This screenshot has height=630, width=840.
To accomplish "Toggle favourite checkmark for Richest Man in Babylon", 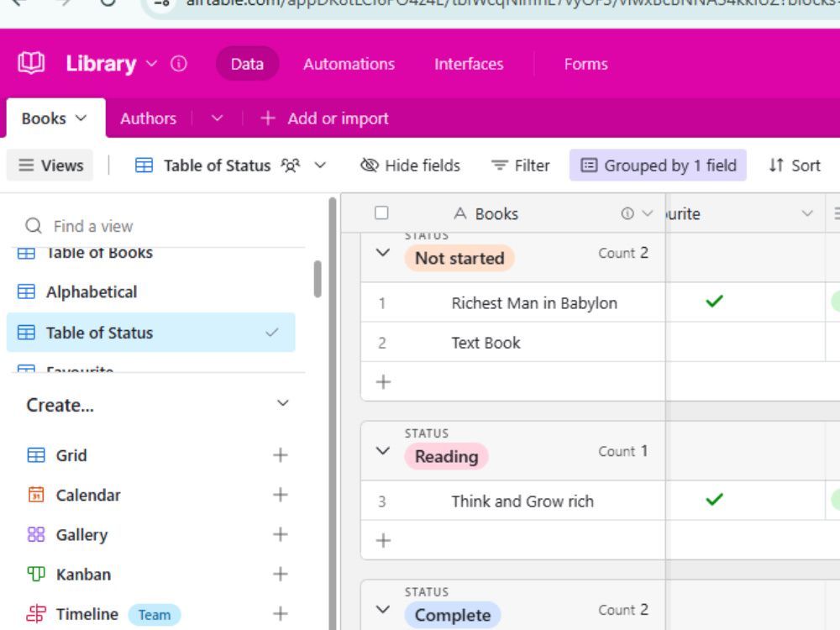I will [x=715, y=302].
